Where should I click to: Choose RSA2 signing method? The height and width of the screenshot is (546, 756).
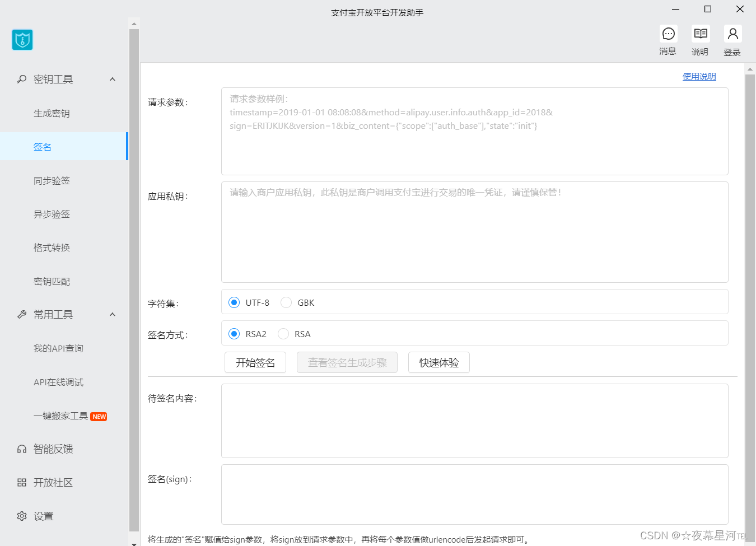(234, 334)
